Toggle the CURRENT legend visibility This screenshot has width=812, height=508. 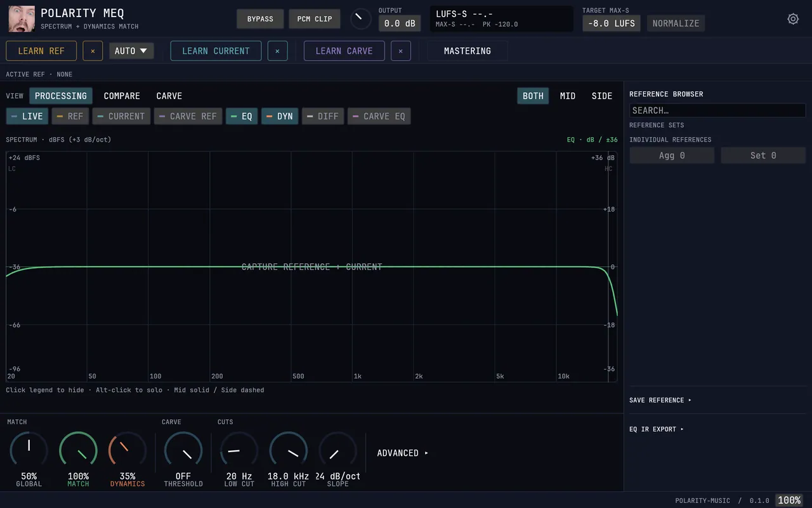pos(121,116)
